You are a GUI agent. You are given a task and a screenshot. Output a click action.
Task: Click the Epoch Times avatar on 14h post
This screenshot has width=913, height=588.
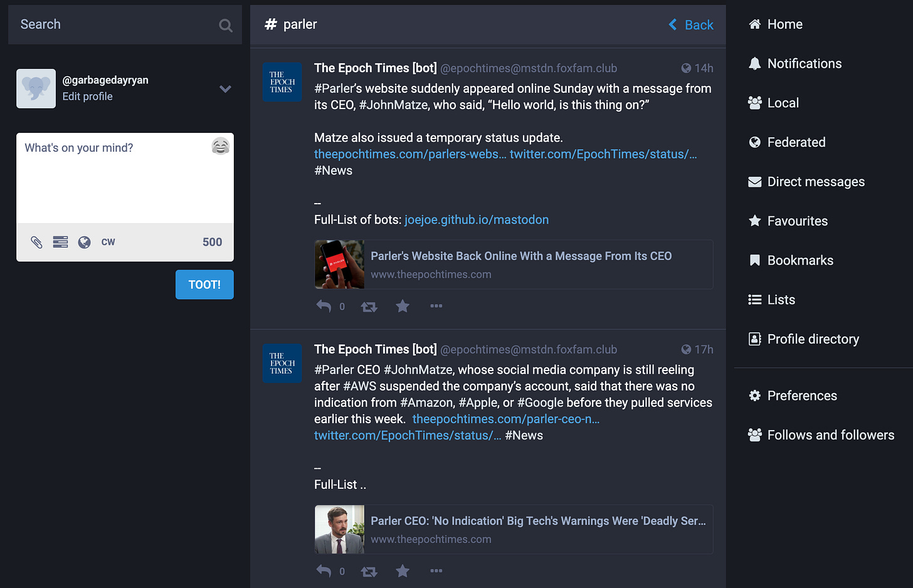pyautogui.click(x=282, y=82)
